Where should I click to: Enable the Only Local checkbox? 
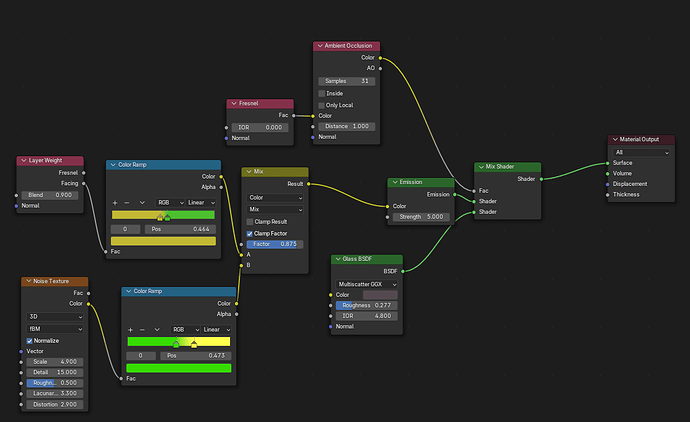pos(322,105)
